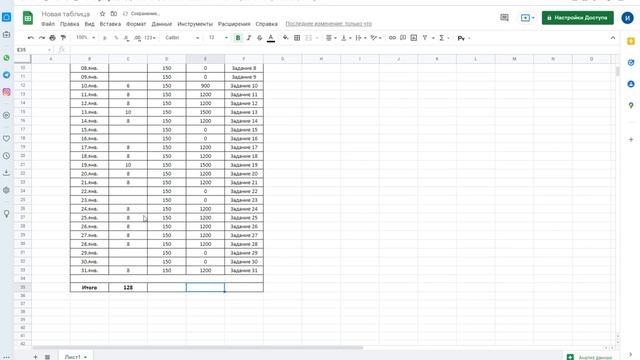Open text rotation dropdown
The image size is (640, 360).
(x=376, y=38)
